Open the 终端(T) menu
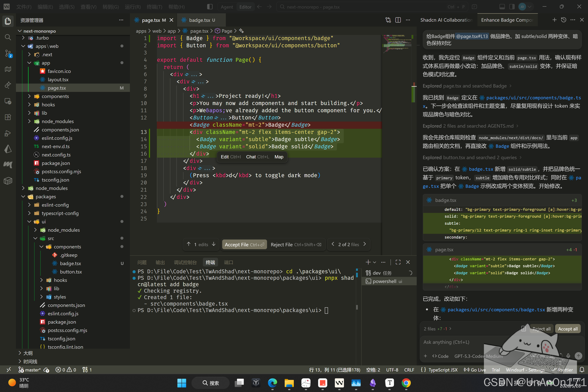The height and width of the screenshot is (392, 588). [x=154, y=7]
